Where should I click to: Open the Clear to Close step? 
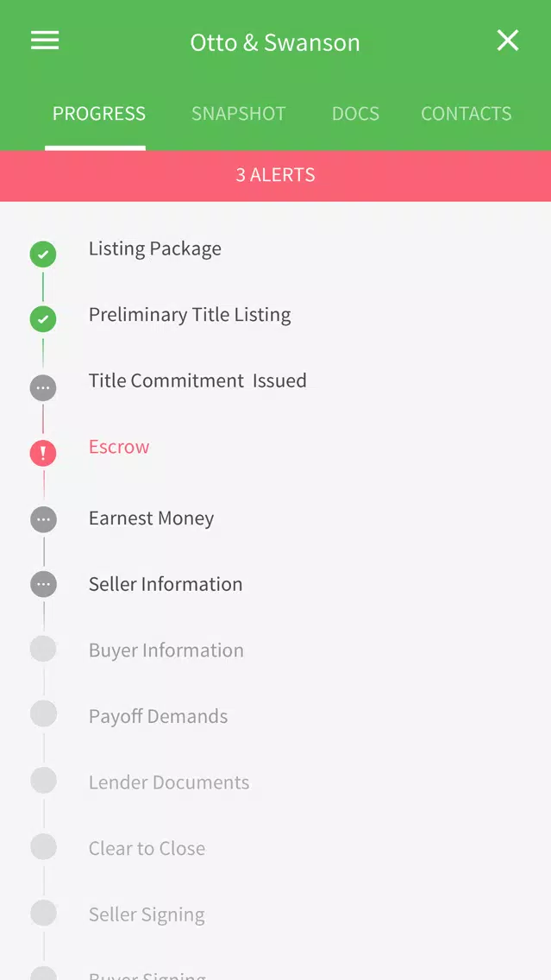[147, 848]
